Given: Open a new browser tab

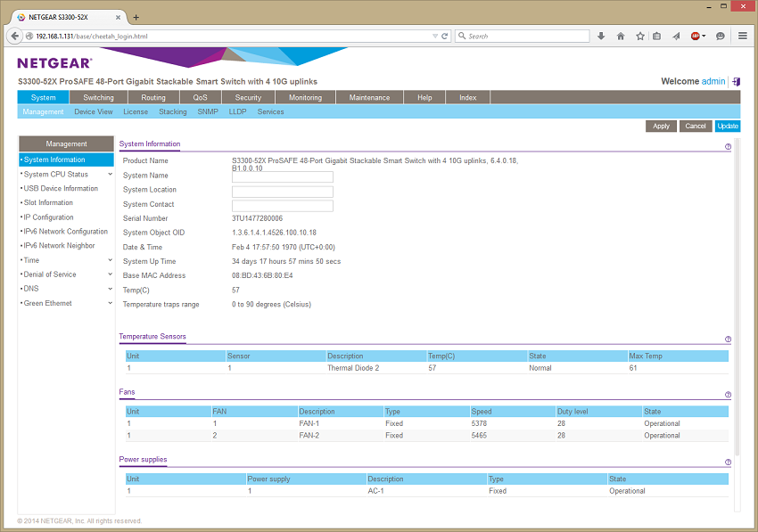Looking at the screenshot, I should click(136, 18).
